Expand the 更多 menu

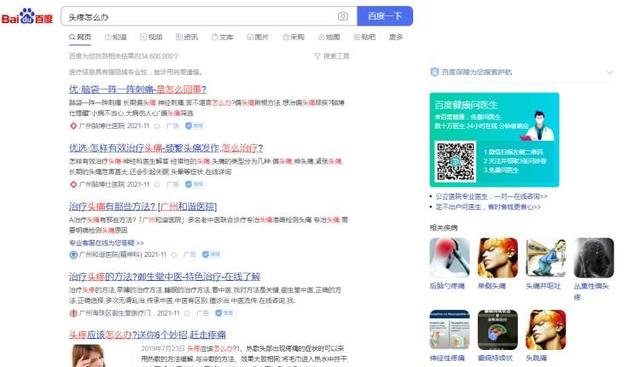coord(396,37)
